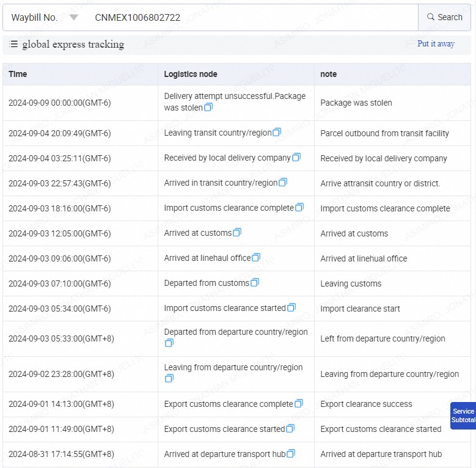Copy the Departed from customs entry
The height and width of the screenshot is (468, 476).
pyautogui.click(x=255, y=283)
